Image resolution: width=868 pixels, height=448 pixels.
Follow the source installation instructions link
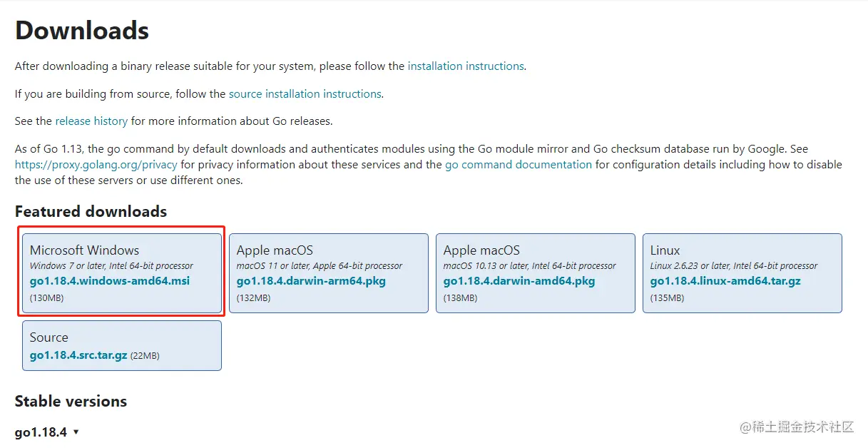[305, 93]
